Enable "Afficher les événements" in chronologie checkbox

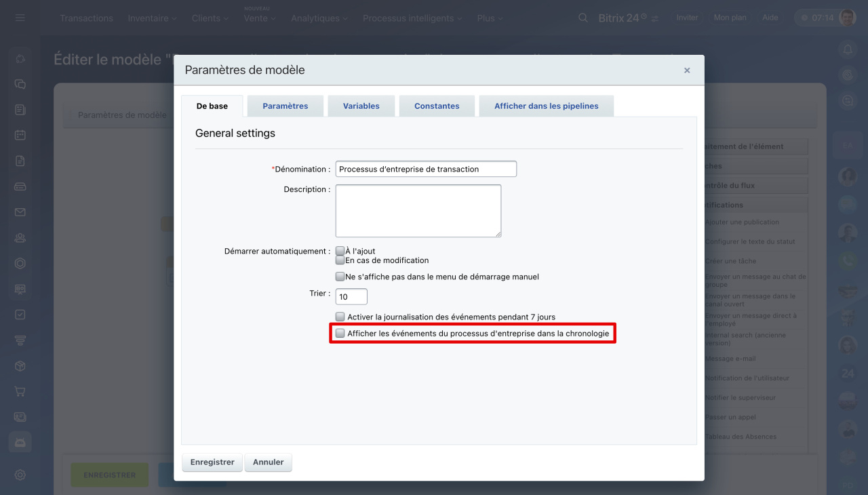[x=340, y=334]
